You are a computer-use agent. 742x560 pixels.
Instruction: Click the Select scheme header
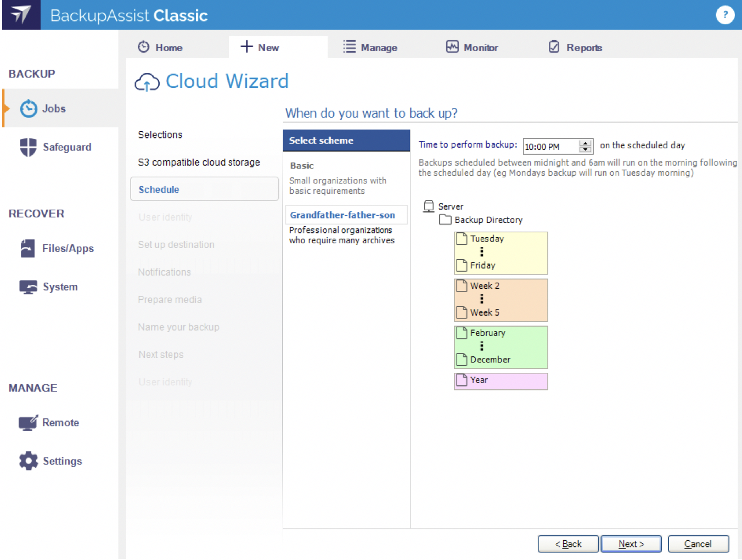tap(346, 141)
